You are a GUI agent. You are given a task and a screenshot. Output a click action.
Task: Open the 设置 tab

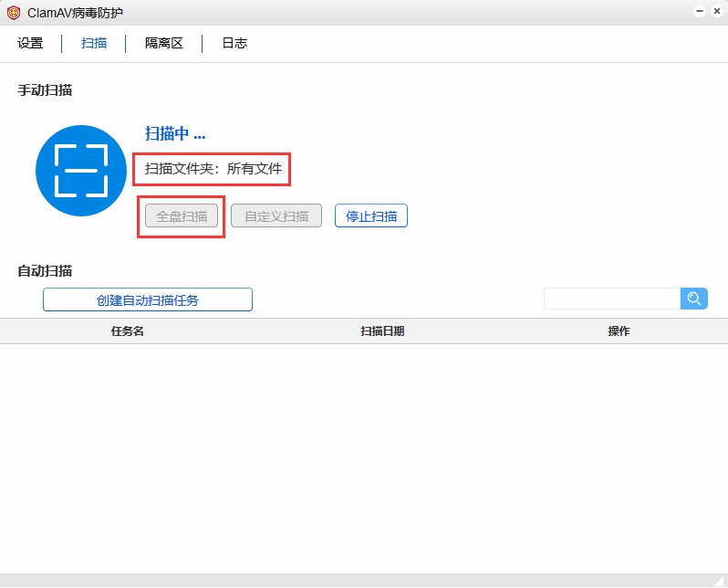(30, 43)
